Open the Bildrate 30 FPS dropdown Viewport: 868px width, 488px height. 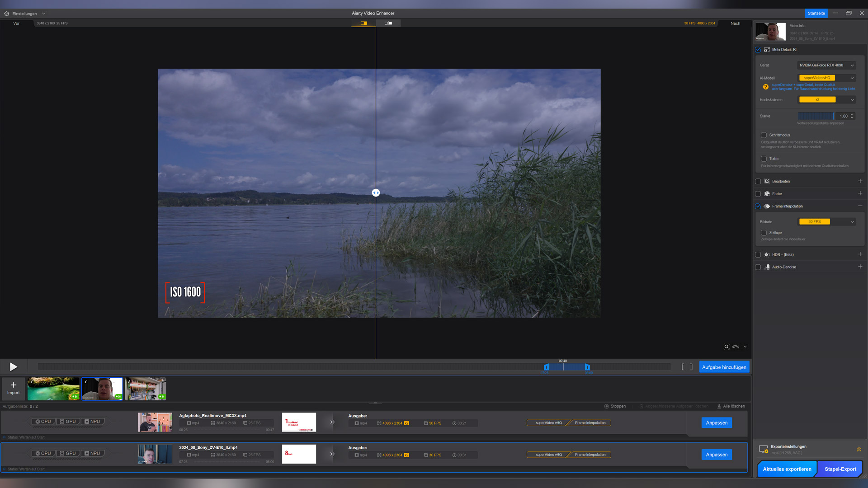pyautogui.click(x=826, y=221)
